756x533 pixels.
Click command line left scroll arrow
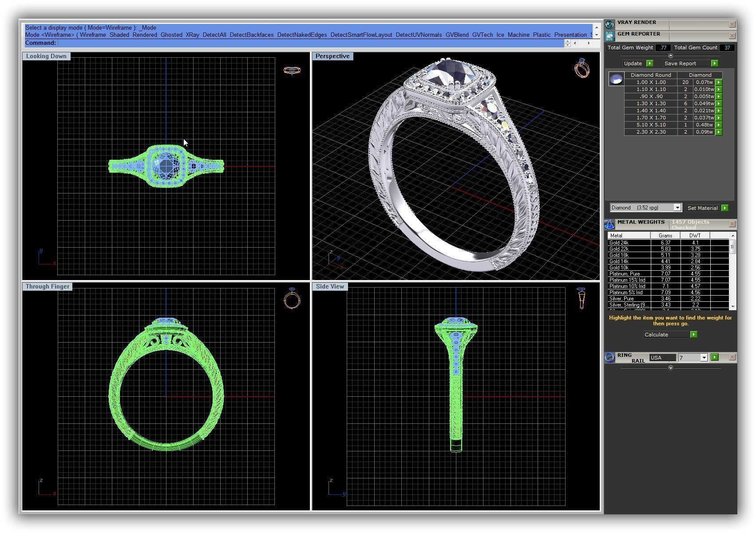click(575, 43)
